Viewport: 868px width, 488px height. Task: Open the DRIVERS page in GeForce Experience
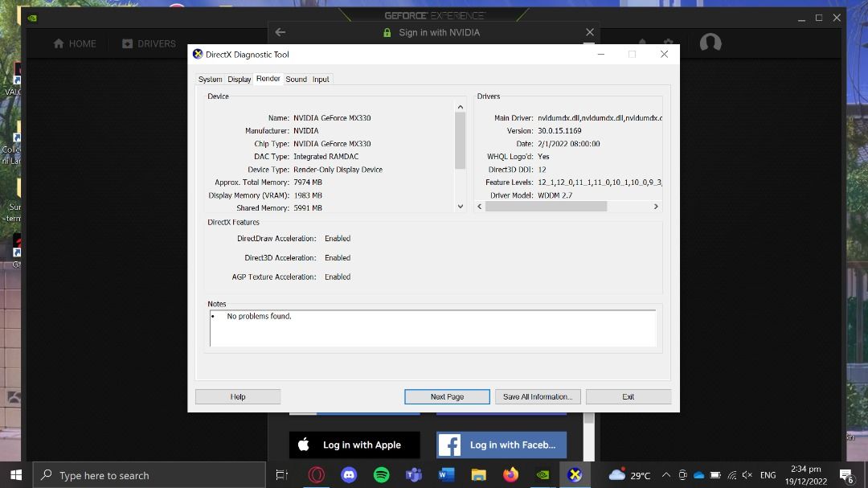coord(148,43)
